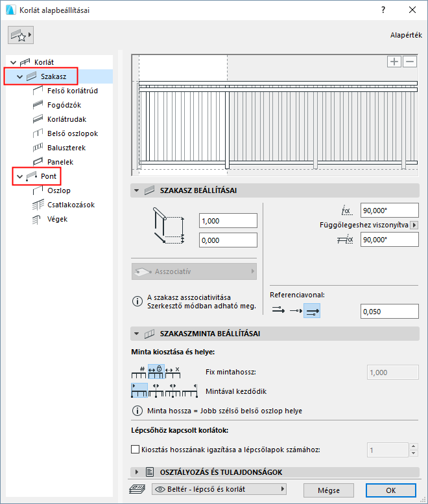Choose middle reference line option icon
Viewport: 428px width, 504px height.
click(x=296, y=311)
